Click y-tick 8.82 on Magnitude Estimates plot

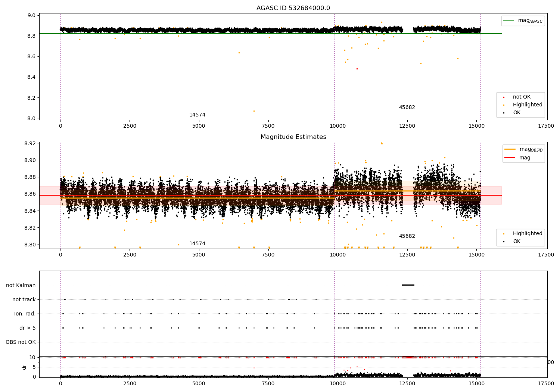31,228
